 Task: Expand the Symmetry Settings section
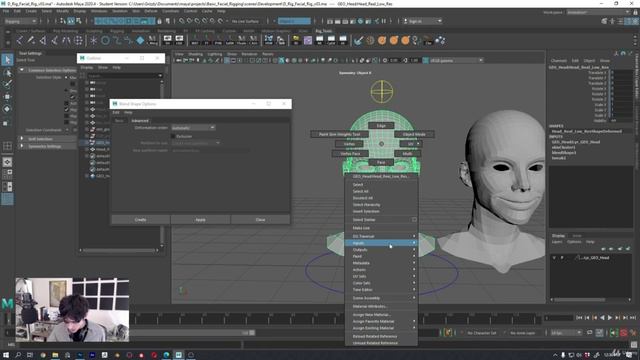22,146
